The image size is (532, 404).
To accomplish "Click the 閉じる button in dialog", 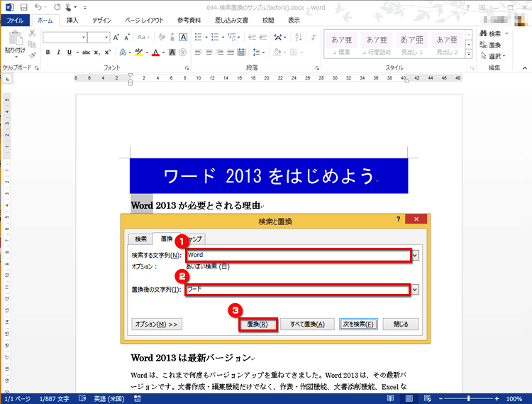I will coord(401,324).
